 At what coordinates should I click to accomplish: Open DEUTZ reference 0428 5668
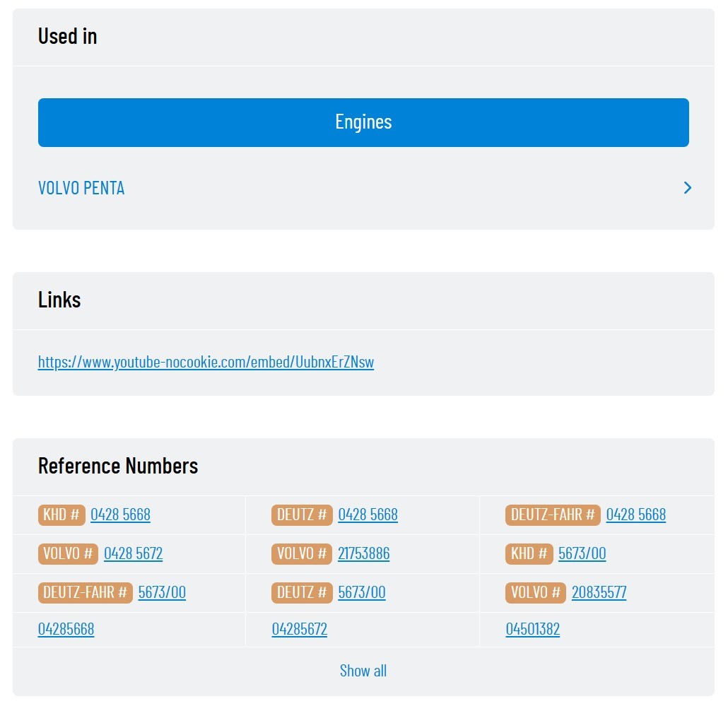(x=368, y=515)
